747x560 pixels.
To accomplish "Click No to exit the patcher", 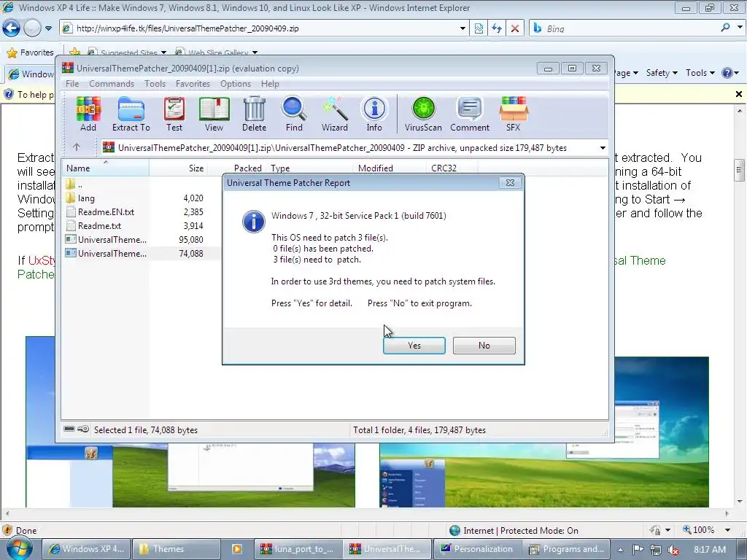I will (484, 345).
